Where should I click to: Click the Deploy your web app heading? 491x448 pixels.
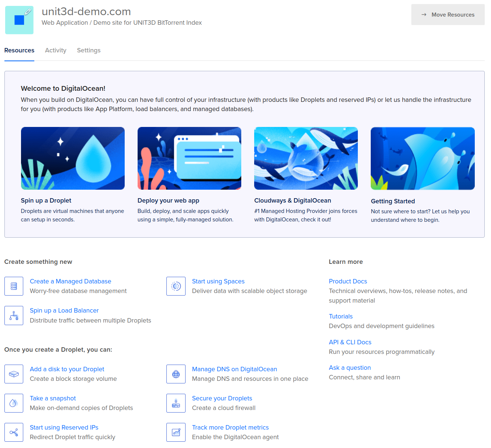click(168, 200)
